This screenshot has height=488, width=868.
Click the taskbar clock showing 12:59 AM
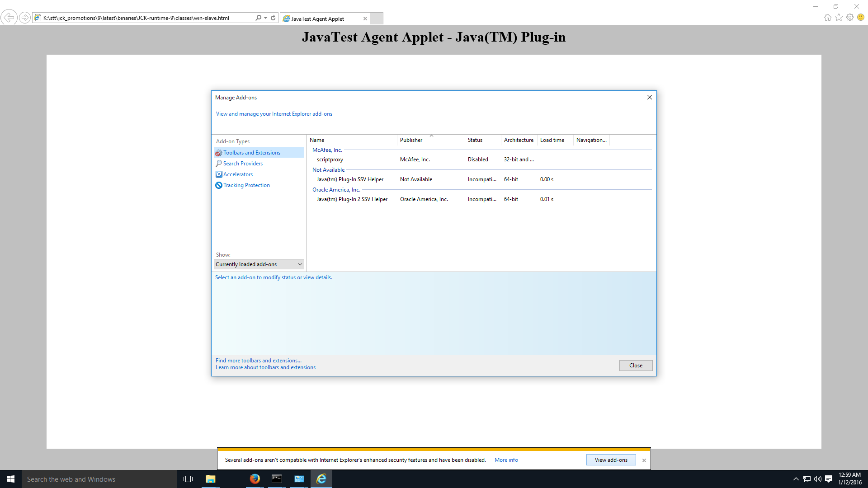850,479
